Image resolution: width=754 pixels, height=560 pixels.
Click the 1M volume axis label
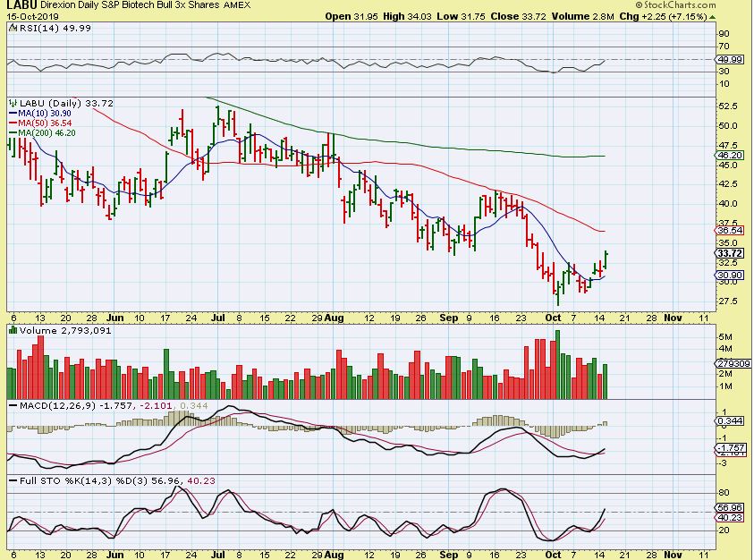725,386
